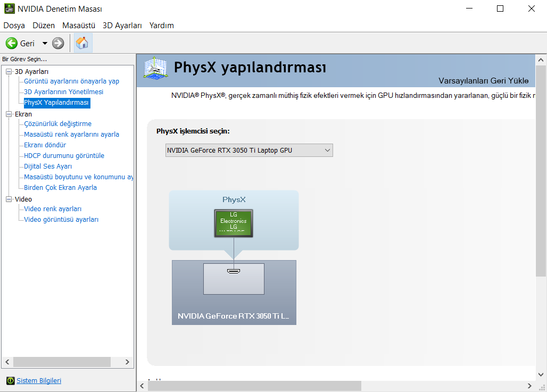Click Varsayılanları Geri Yükle link
The height and width of the screenshot is (392, 547).
[484, 80]
